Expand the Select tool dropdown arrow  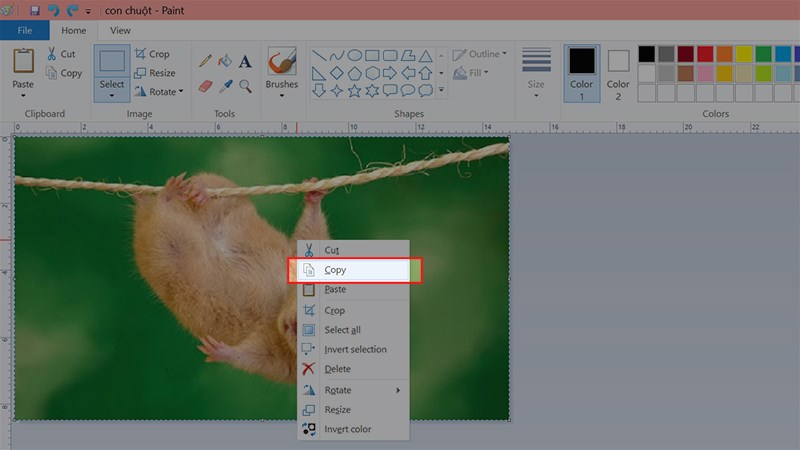[112, 95]
